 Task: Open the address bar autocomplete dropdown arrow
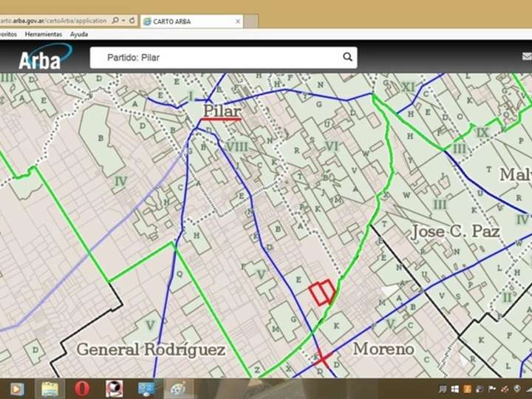123,21
